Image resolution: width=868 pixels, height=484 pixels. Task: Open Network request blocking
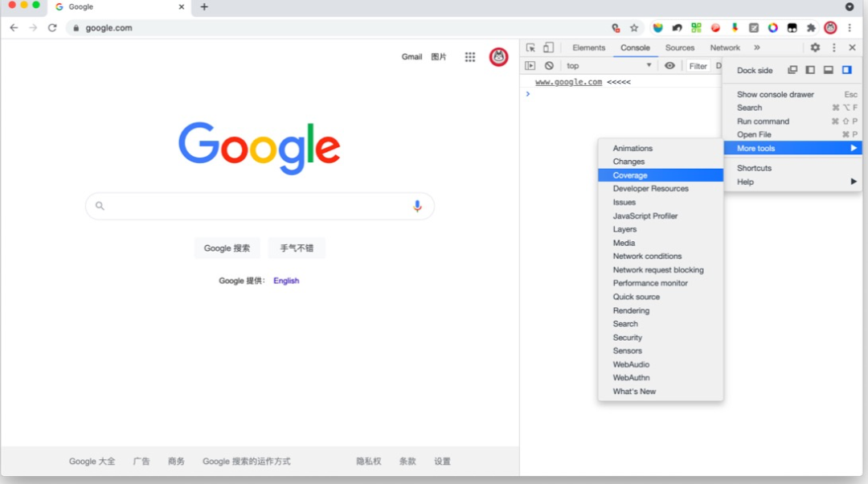click(x=661, y=269)
